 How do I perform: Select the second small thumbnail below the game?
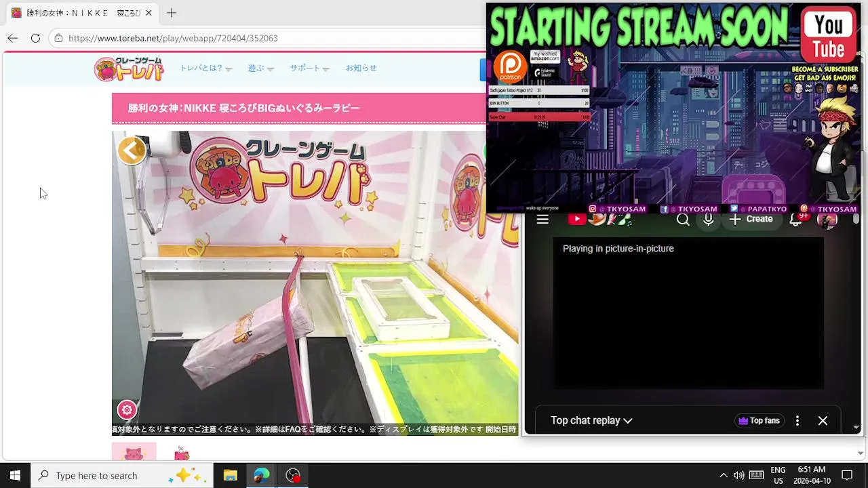[181, 453]
